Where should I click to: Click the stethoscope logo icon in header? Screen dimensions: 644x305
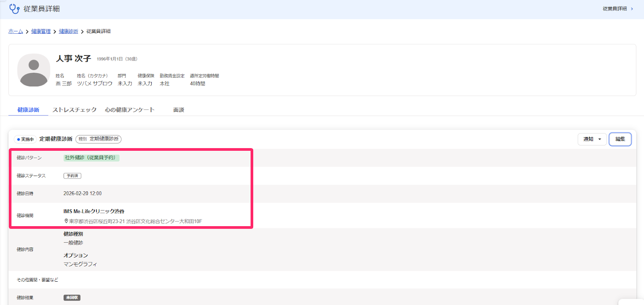click(x=14, y=8)
